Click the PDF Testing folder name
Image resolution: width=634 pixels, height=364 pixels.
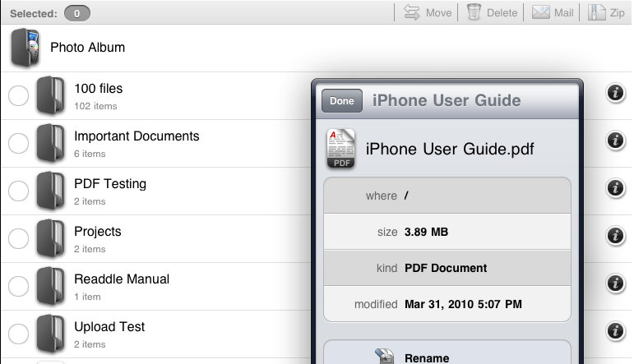[x=110, y=184]
